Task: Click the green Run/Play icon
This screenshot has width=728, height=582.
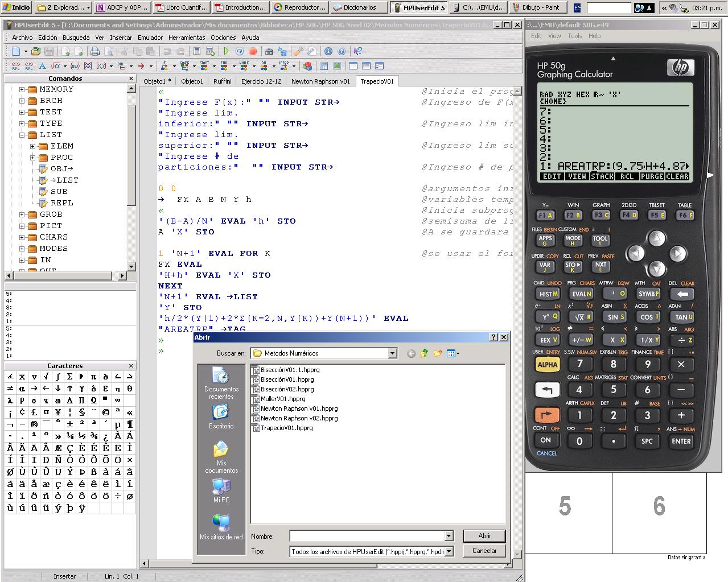Action: point(227,51)
